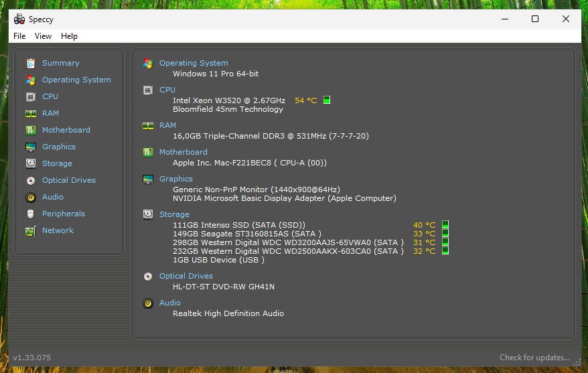The height and width of the screenshot is (373, 588).
Task: Click the Motherboard heading link in main panel
Action: click(x=183, y=152)
